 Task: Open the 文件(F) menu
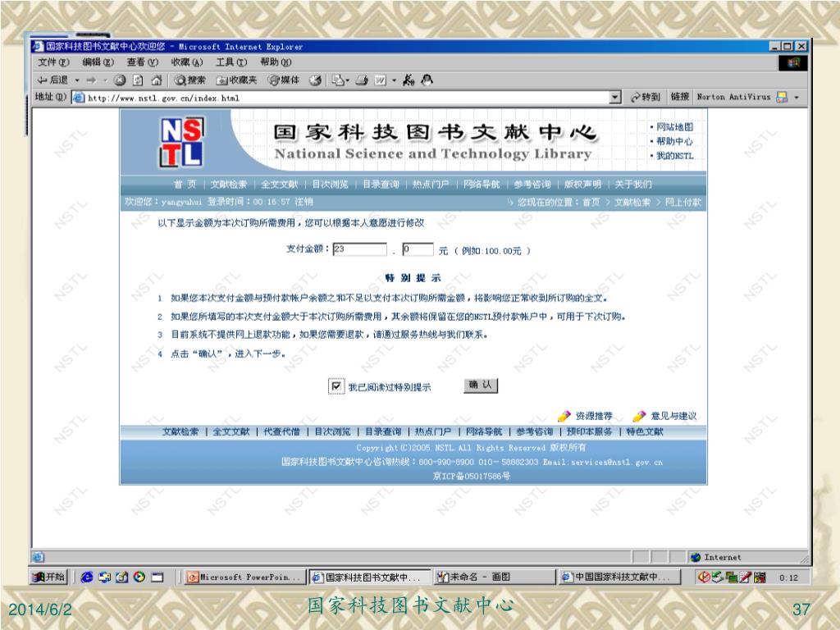click(53, 62)
